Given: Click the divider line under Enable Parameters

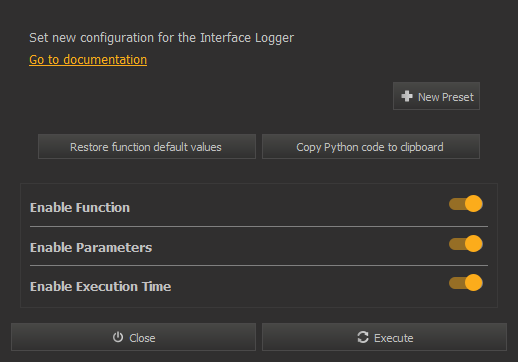Looking at the screenshot, I should [x=259, y=265].
